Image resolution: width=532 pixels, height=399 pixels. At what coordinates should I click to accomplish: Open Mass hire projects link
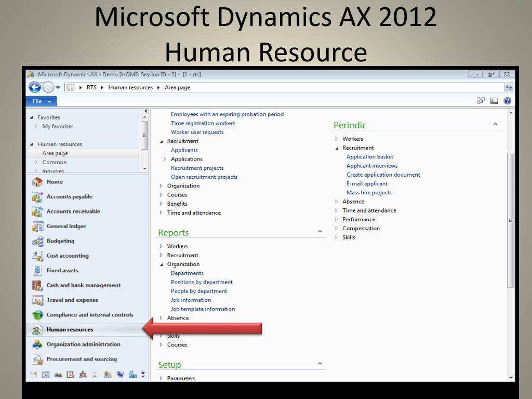pyautogui.click(x=369, y=192)
